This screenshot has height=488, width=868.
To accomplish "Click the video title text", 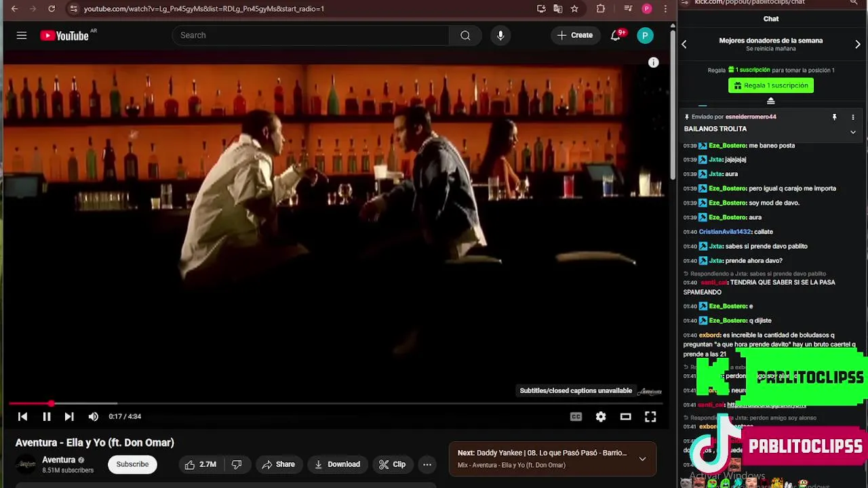I will (x=95, y=443).
